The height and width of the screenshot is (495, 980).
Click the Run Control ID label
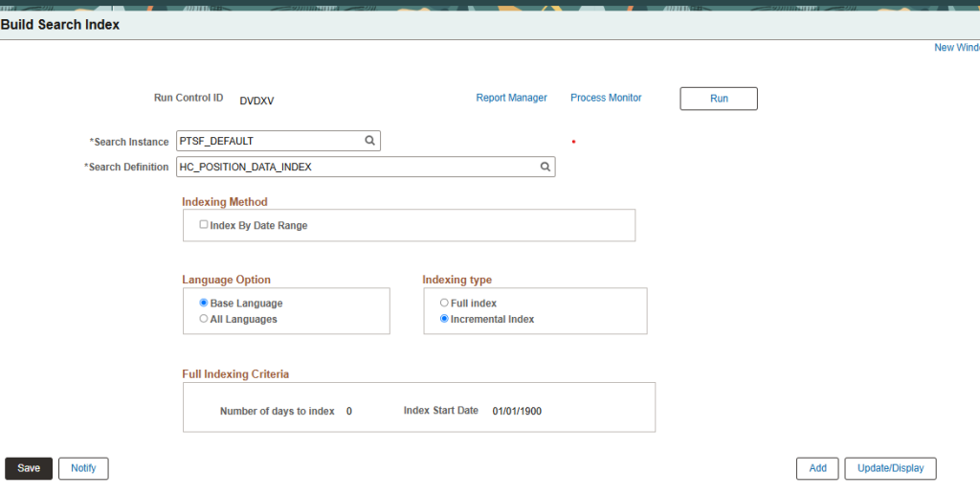pyautogui.click(x=189, y=98)
